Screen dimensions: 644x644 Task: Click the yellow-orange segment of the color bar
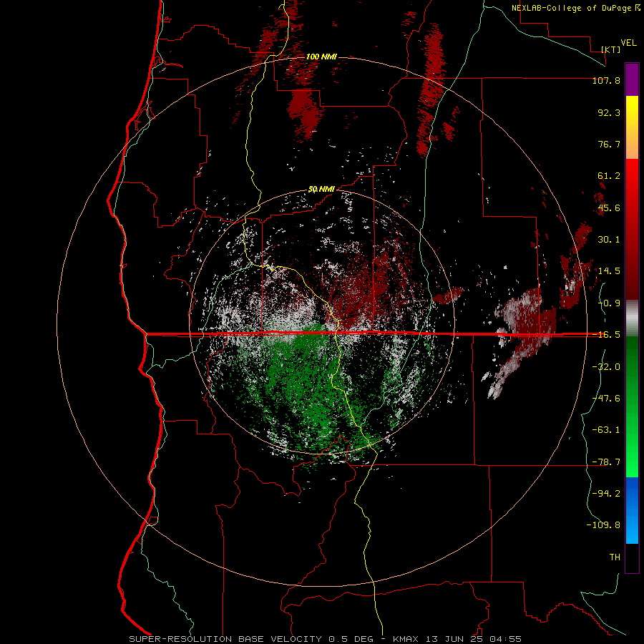coord(632,127)
